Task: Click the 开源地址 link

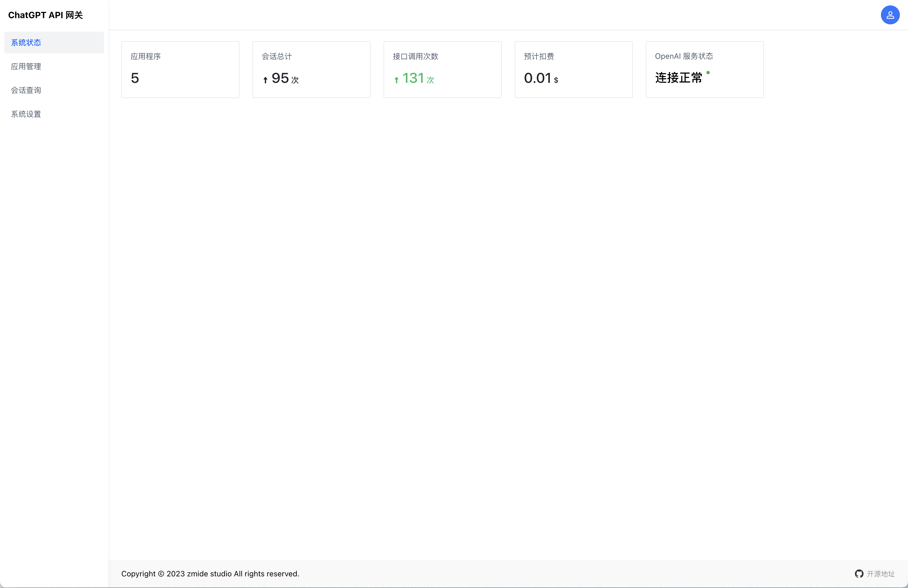Action: click(x=881, y=573)
